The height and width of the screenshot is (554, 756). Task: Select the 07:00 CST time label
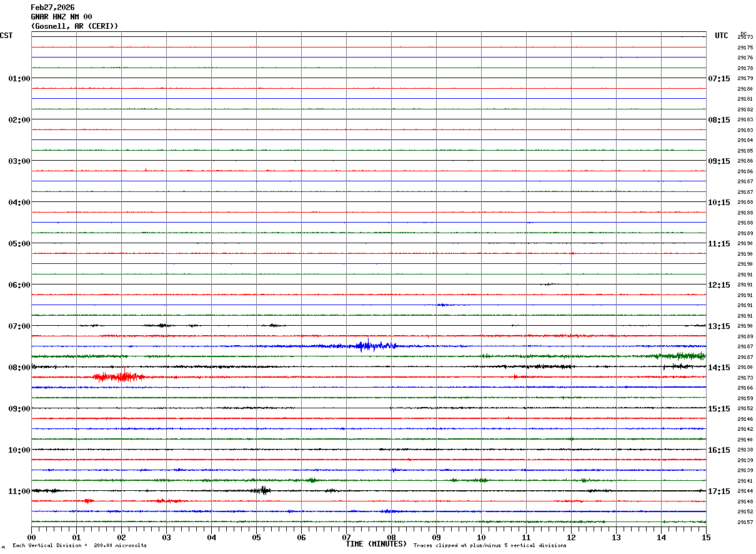pyautogui.click(x=19, y=326)
